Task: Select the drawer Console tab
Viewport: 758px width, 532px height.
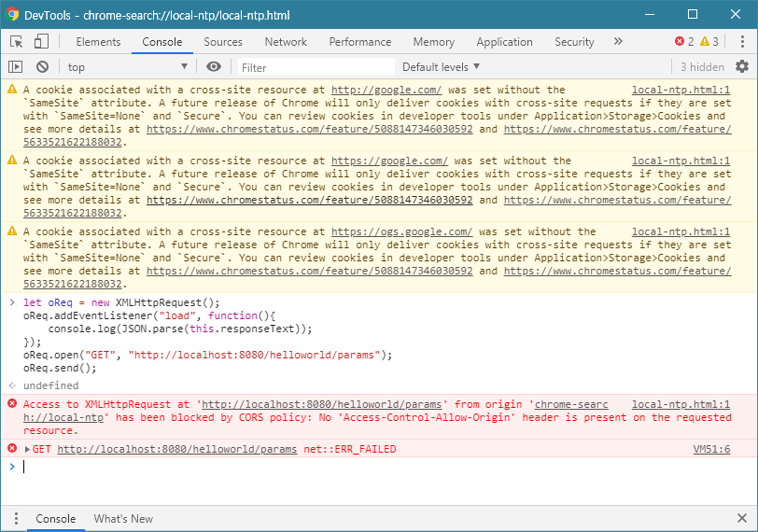Action: pyautogui.click(x=56, y=519)
